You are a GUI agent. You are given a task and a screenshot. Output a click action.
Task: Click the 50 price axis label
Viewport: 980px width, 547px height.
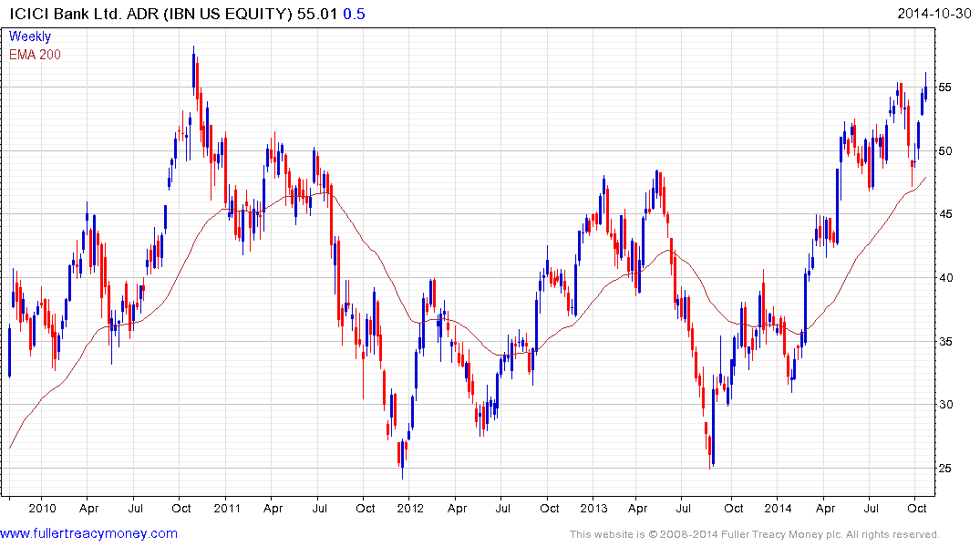tap(945, 150)
